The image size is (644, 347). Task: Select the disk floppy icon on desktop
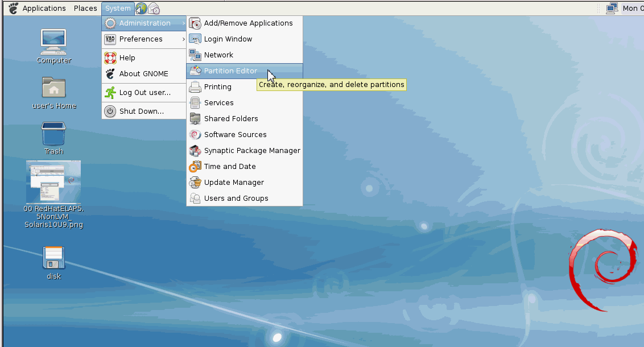pos(54,258)
